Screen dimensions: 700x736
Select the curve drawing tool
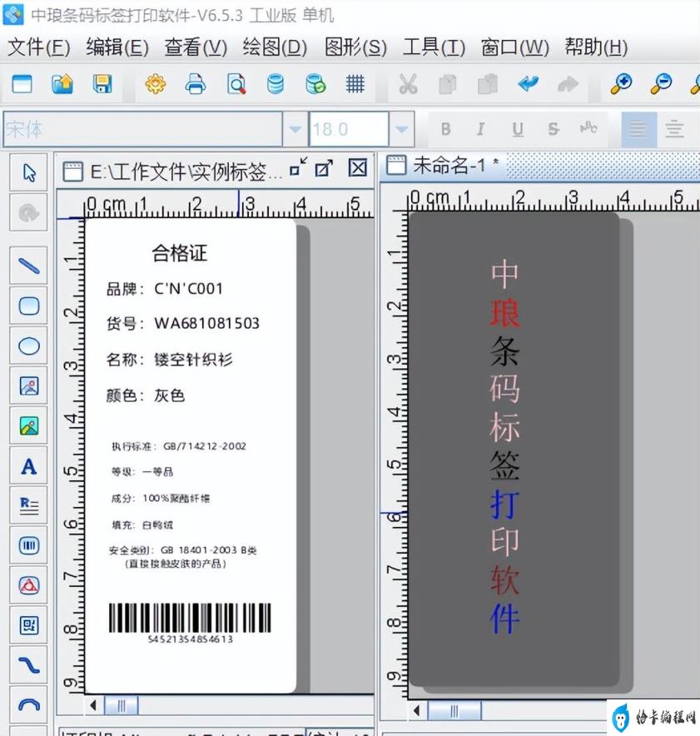click(x=29, y=665)
